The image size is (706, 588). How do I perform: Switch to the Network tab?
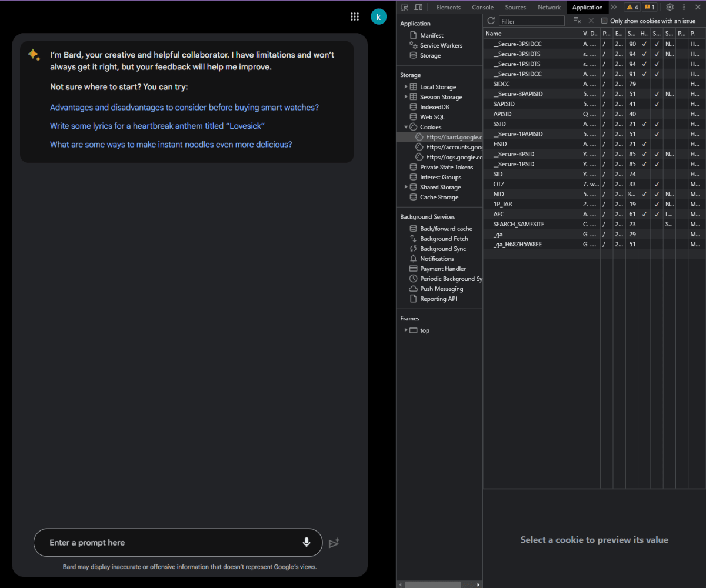(549, 7)
